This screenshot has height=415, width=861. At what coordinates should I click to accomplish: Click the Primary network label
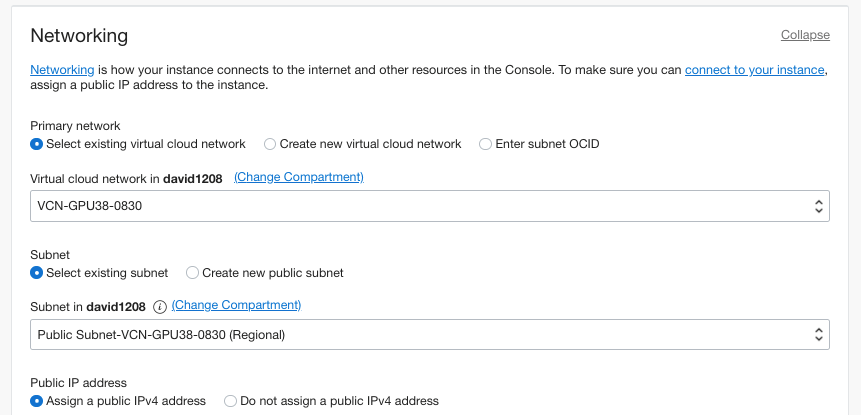[x=75, y=126]
